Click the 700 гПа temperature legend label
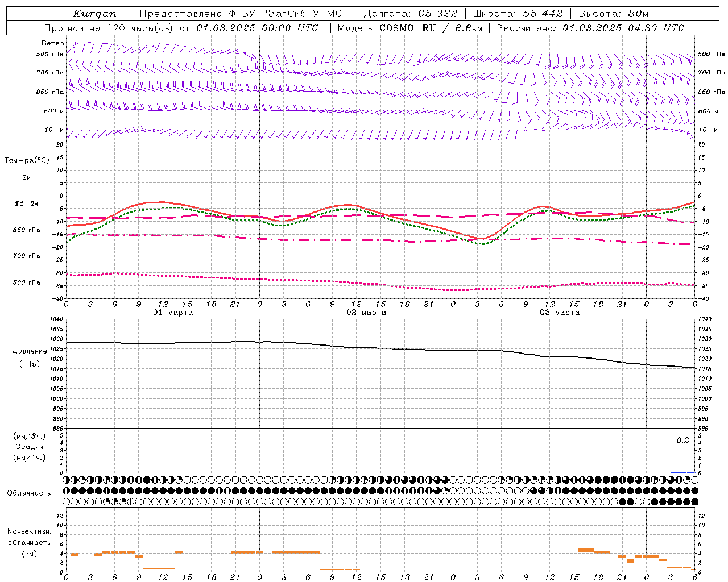 (x=27, y=256)
